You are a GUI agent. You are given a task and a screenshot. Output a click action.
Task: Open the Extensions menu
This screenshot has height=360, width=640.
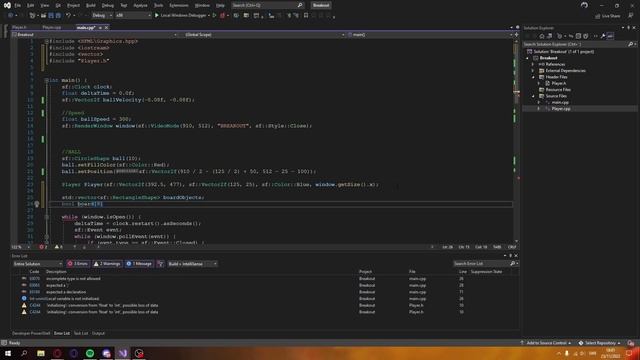pyautogui.click(x=179, y=5)
